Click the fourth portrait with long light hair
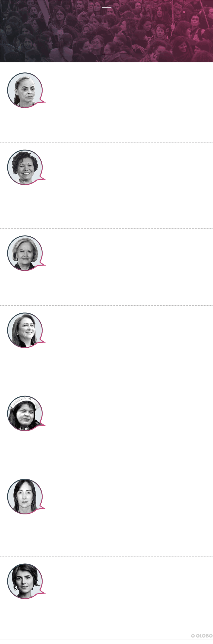Image resolution: width=213 pixels, height=644 pixels. (25, 330)
